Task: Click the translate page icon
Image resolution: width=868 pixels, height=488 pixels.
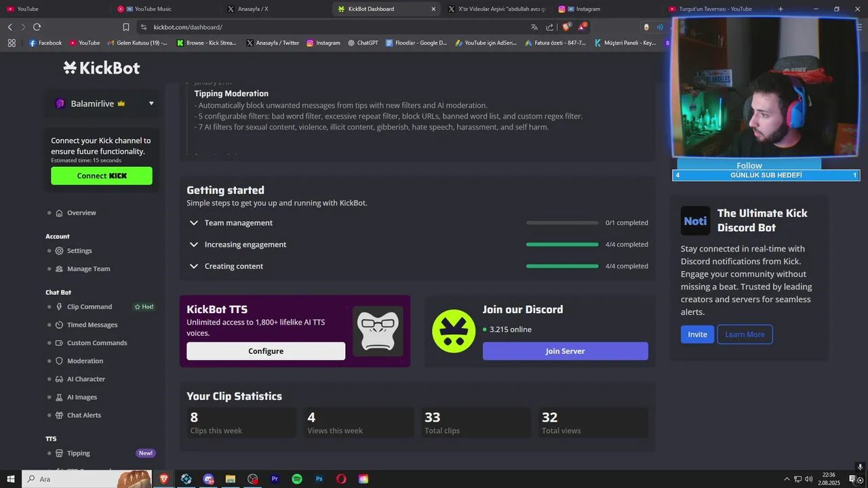Action: tap(534, 27)
